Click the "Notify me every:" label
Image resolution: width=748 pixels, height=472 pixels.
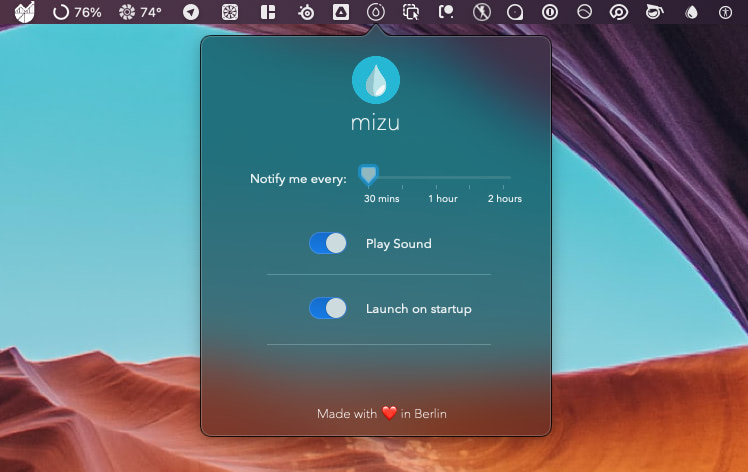298,179
